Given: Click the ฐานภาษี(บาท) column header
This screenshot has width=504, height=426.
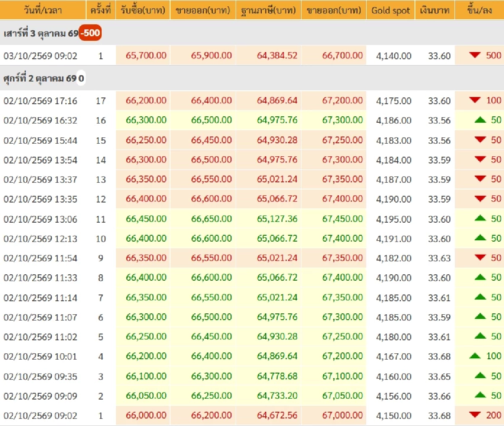Looking at the screenshot, I should (x=268, y=10).
